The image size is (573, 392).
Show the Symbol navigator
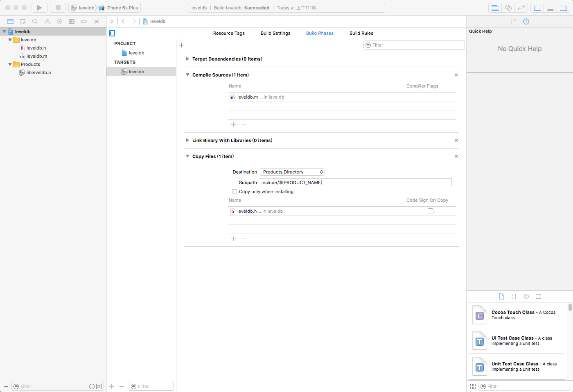(x=23, y=21)
